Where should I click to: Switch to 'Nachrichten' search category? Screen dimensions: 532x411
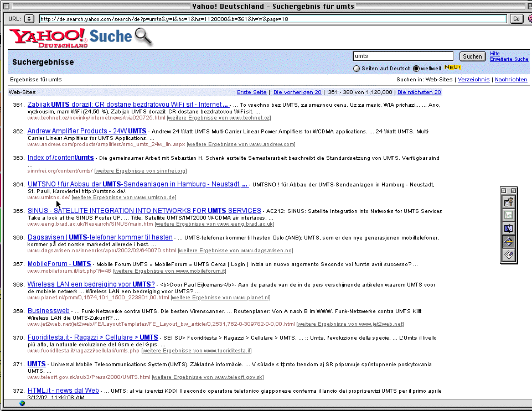[511, 80]
